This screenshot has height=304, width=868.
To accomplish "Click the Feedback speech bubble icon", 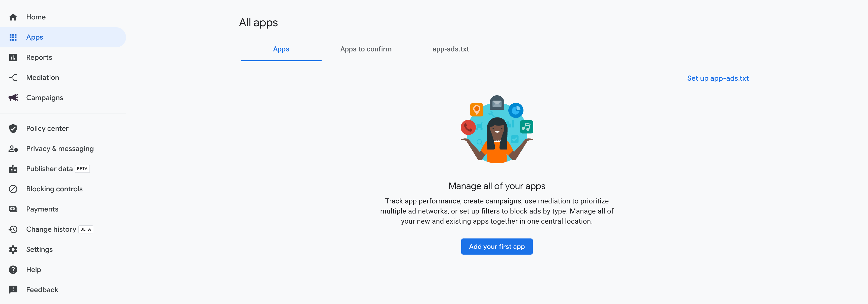I will [13, 290].
